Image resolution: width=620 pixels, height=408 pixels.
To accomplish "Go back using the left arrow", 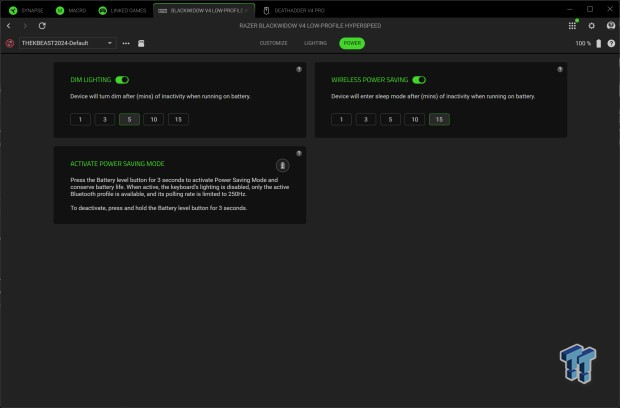I will click(9, 25).
